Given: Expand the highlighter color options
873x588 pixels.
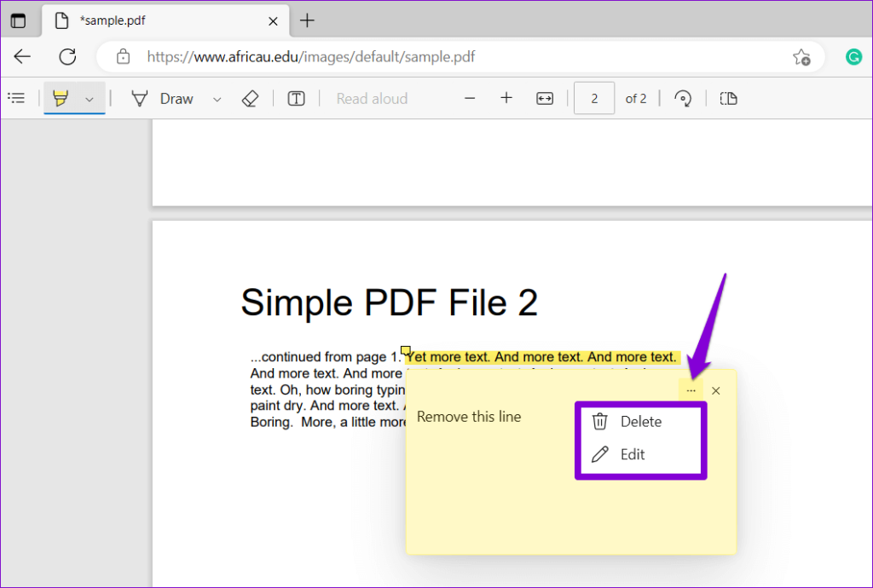Looking at the screenshot, I should tap(89, 98).
